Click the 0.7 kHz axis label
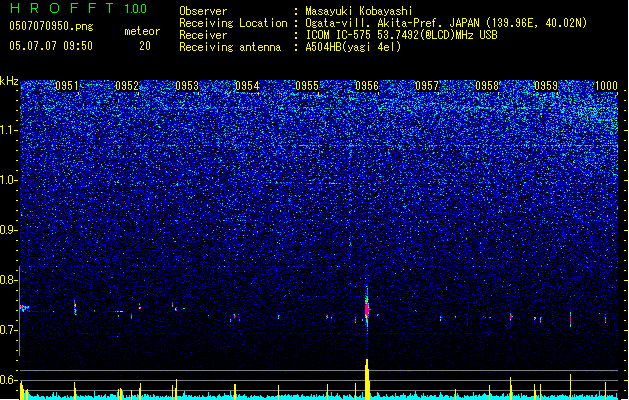 pyautogui.click(x=9, y=330)
